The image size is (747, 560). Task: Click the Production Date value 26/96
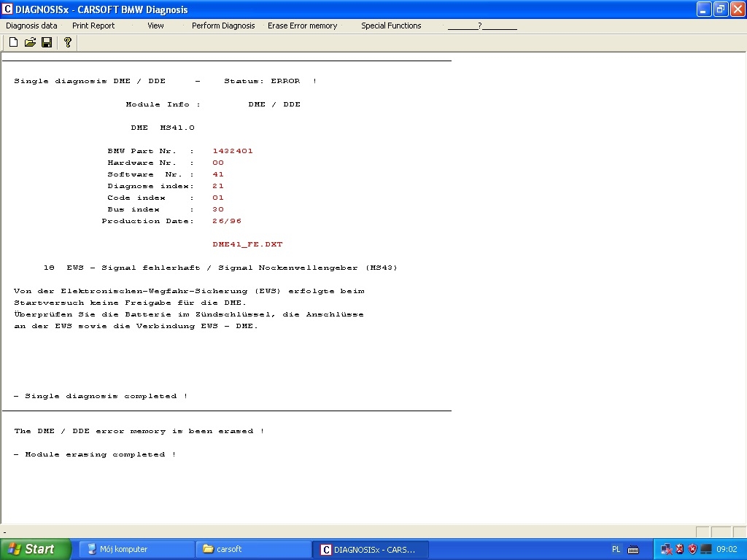pos(227,221)
